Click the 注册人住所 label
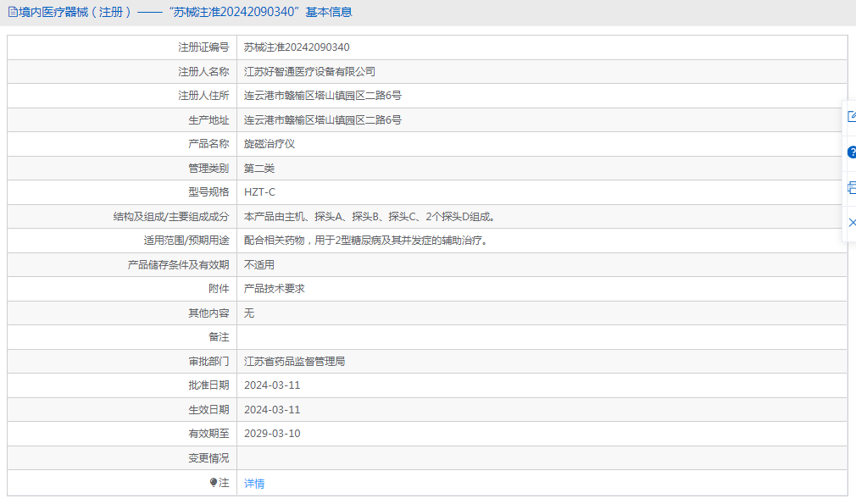Image resolution: width=856 pixels, height=504 pixels. (x=203, y=96)
